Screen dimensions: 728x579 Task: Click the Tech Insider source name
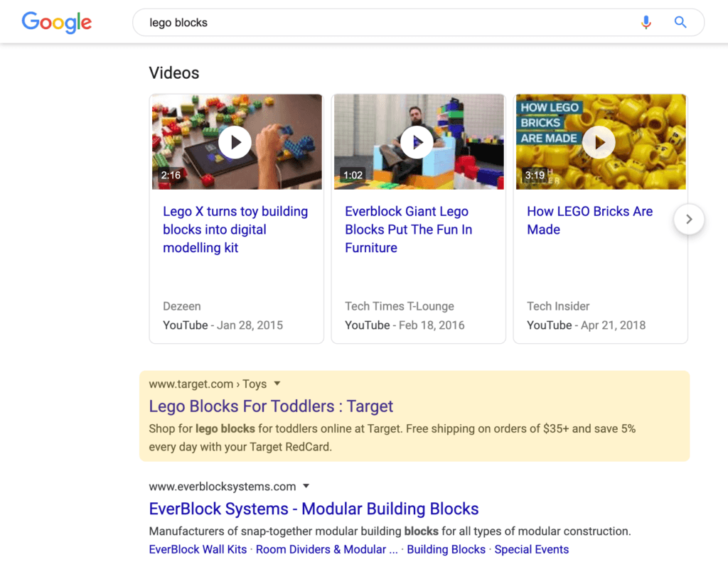point(558,306)
